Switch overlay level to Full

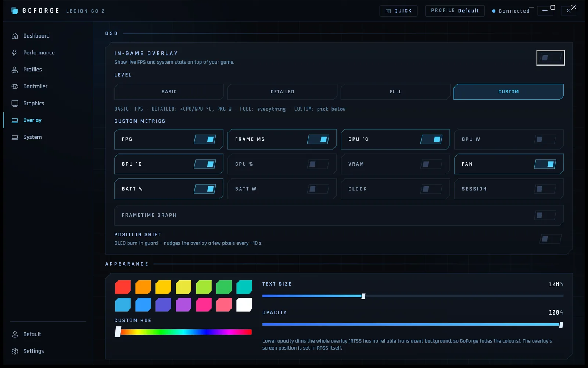pos(395,92)
